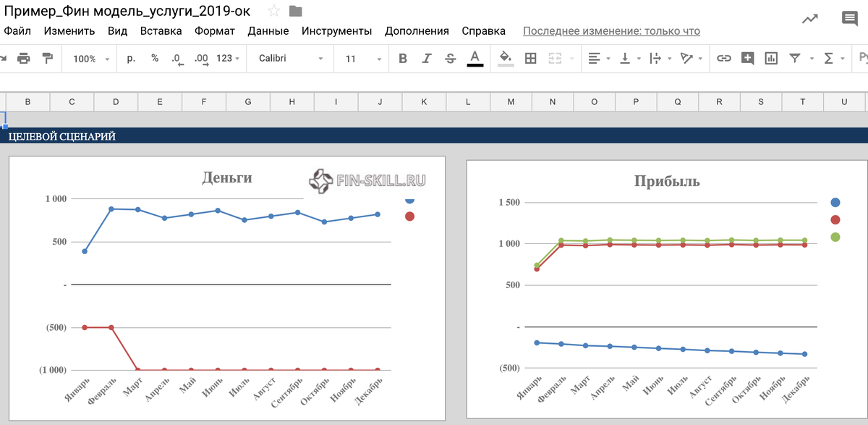Open the text rotation tool
The height and width of the screenshot is (425, 868).
pyautogui.click(x=686, y=59)
